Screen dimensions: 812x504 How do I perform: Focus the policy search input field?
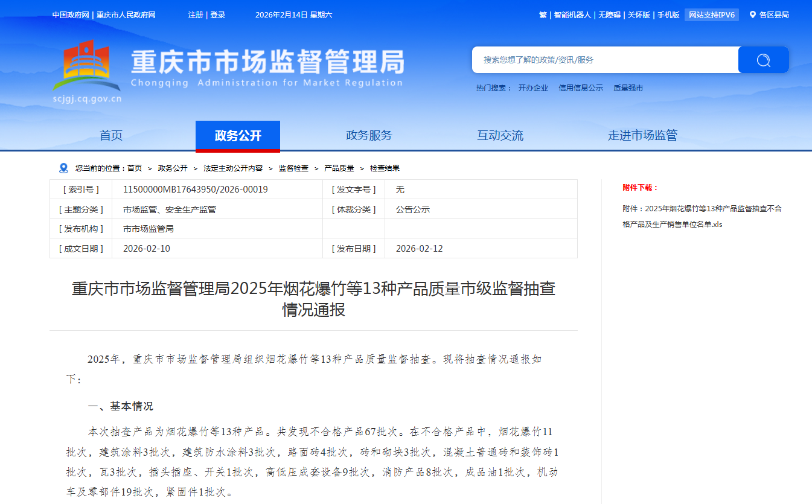coord(605,60)
